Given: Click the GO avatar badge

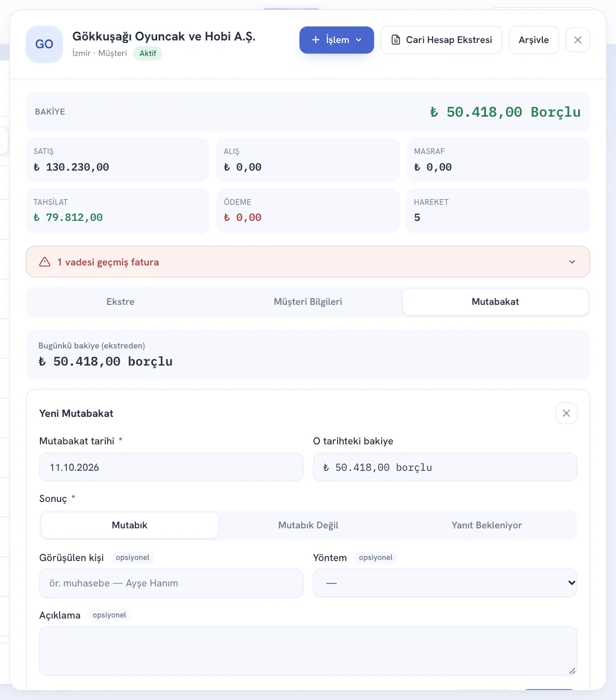Looking at the screenshot, I should point(44,44).
